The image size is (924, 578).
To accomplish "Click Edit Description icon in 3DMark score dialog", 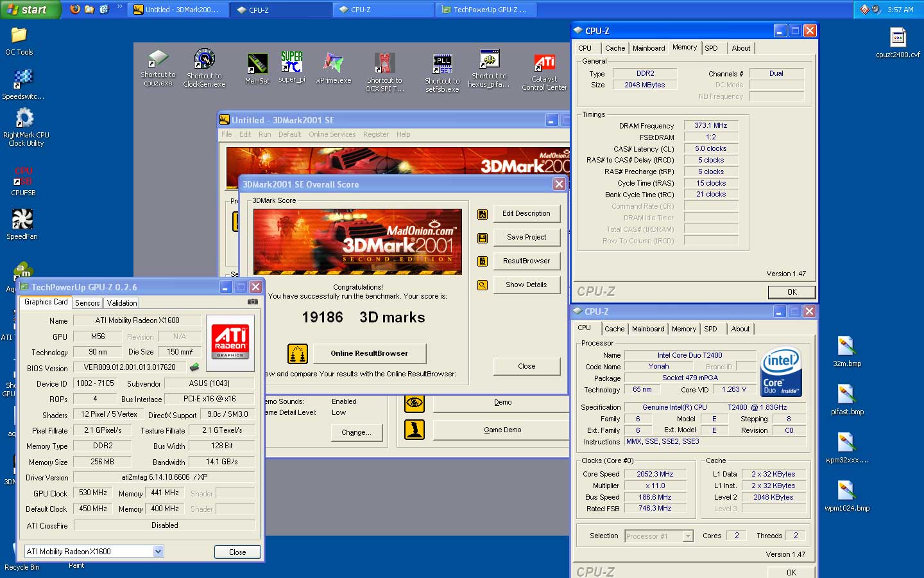I will pos(483,215).
